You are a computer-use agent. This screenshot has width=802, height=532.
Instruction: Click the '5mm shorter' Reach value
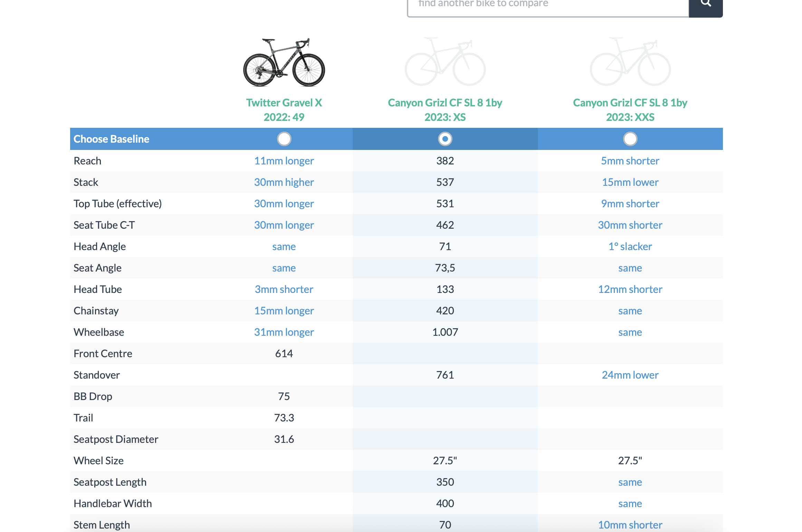tap(630, 161)
